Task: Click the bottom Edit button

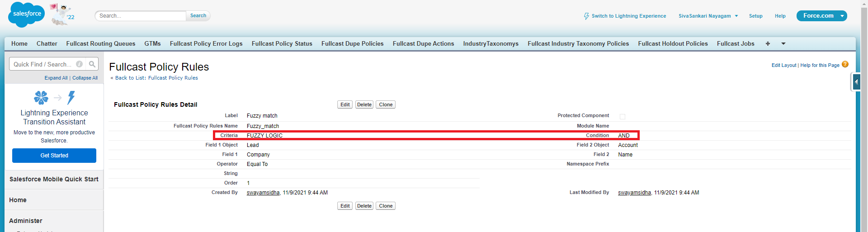Action: [x=345, y=206]
